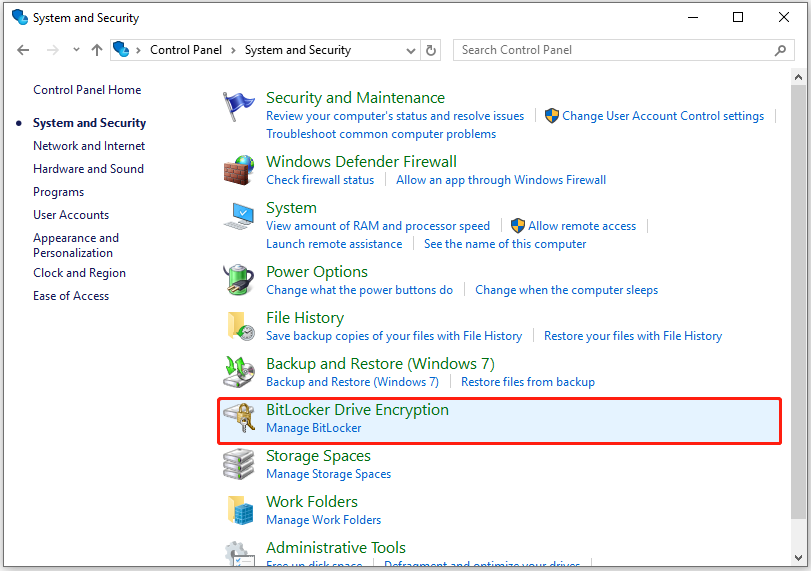
Task: Open Hardware and Sound category
Action: (88, 169)
